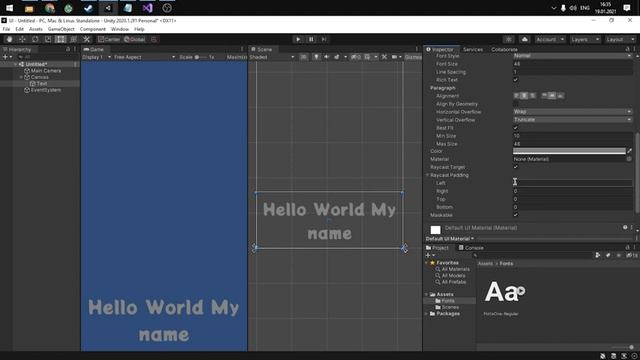
Task: Switch to the Services tab
Action: pyautogui.click(x=473, y=49)
